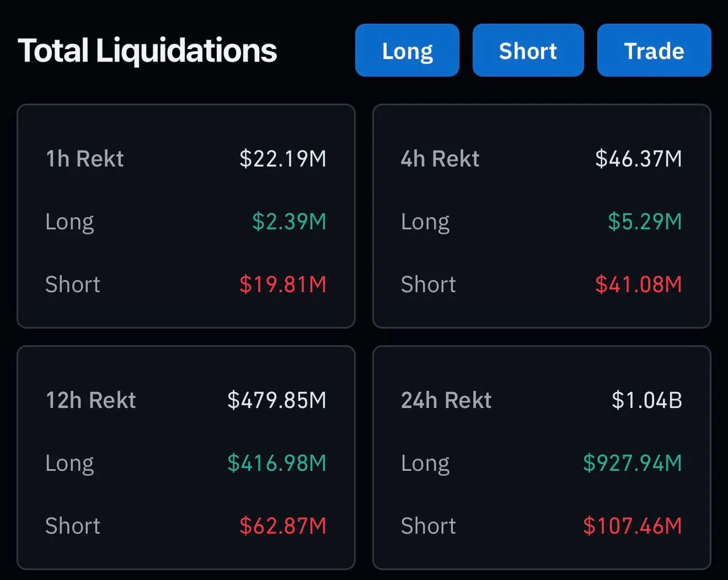Click the blue Short button

(x=528, y=51)
